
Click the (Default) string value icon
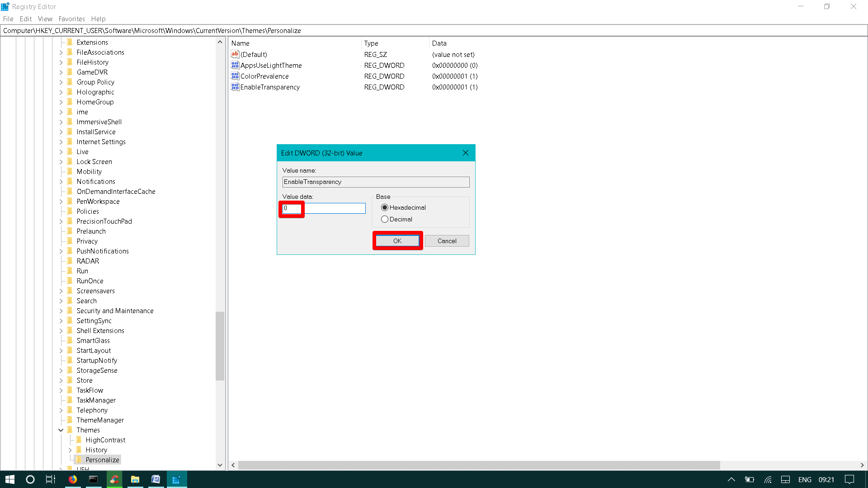pyautogui.click(x=235, y=55)
